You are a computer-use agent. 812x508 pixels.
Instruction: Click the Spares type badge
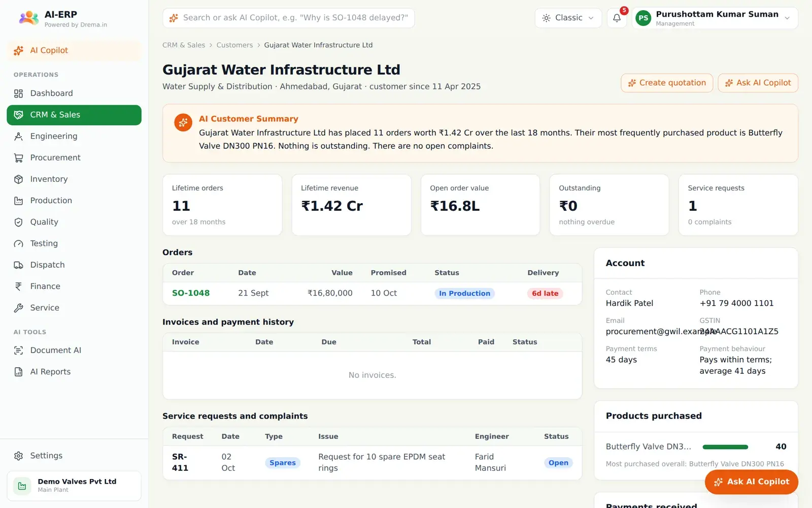pos(282,463)
